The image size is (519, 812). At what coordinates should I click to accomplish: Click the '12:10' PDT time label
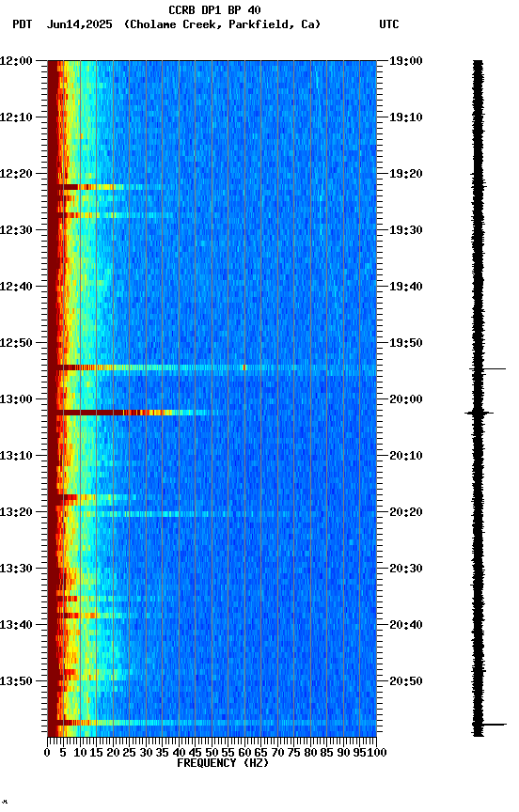pos(16,117)
